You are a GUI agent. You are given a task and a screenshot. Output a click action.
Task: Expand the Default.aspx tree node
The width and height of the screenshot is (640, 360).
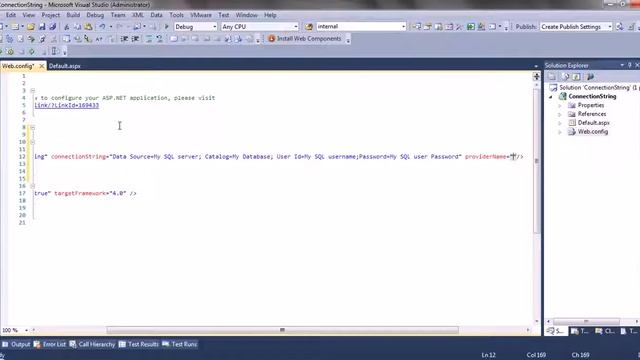click(560, 123)
